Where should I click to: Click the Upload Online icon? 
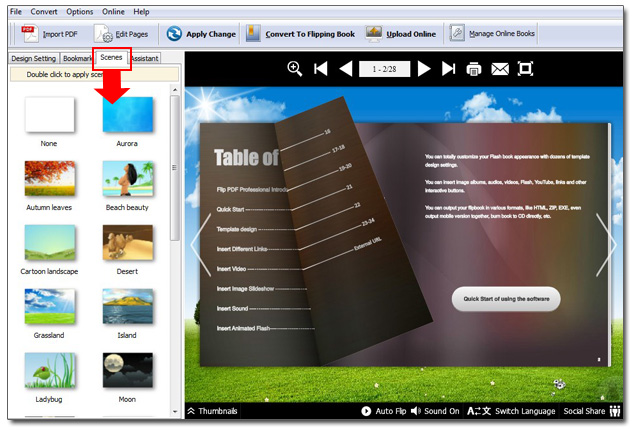click(x=374, y=33)
